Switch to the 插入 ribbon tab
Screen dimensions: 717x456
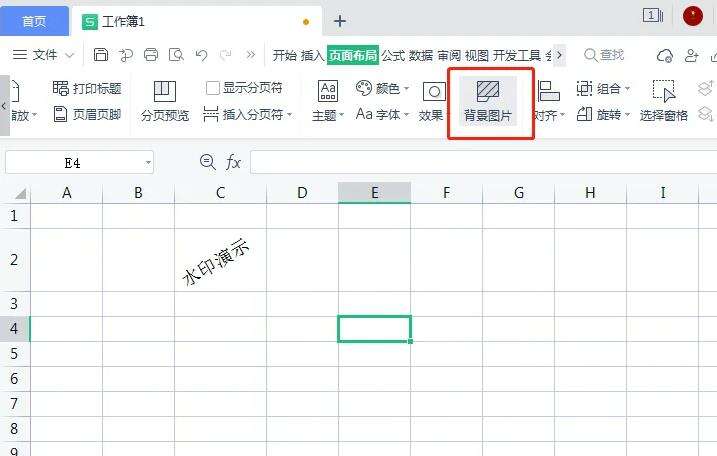[x=312, y=55]
